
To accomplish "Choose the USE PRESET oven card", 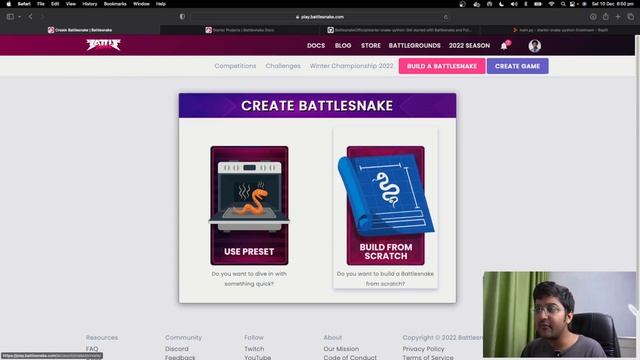I will pyautogui.click(x=249, y=205).
